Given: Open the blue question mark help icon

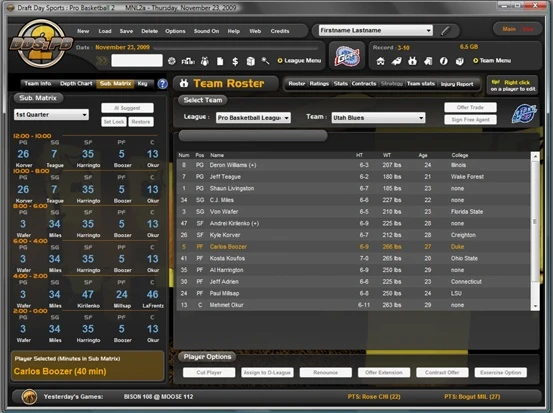Looking at the screenshot, I should [162, 84].
